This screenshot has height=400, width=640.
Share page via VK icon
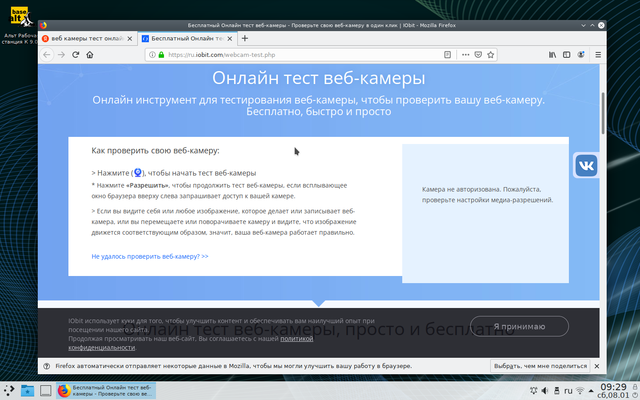[x=587, y=165]
